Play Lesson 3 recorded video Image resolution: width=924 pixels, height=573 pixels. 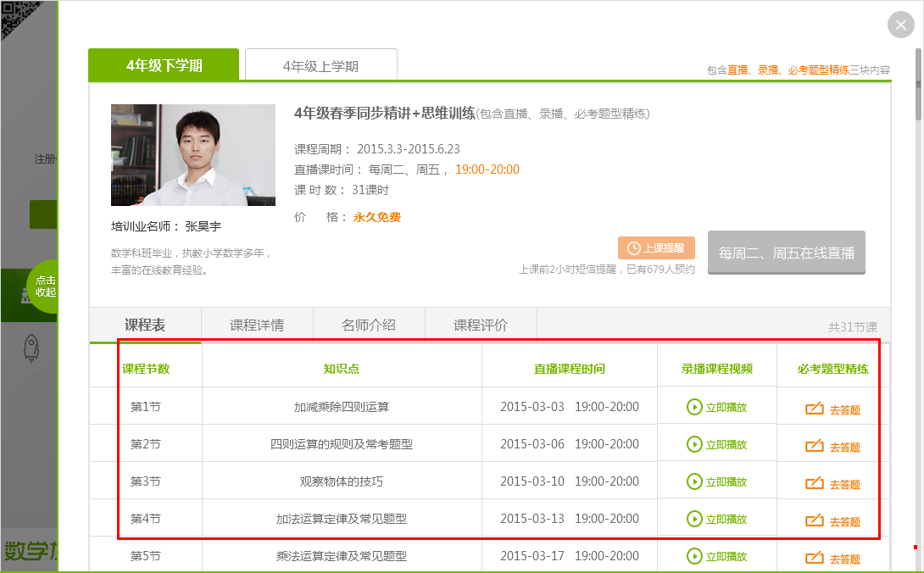pos(720,481)
